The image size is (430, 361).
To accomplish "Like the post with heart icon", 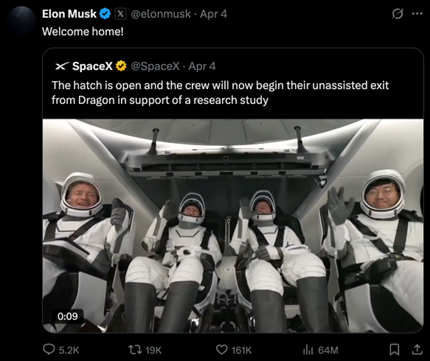I will pos(222,350).
